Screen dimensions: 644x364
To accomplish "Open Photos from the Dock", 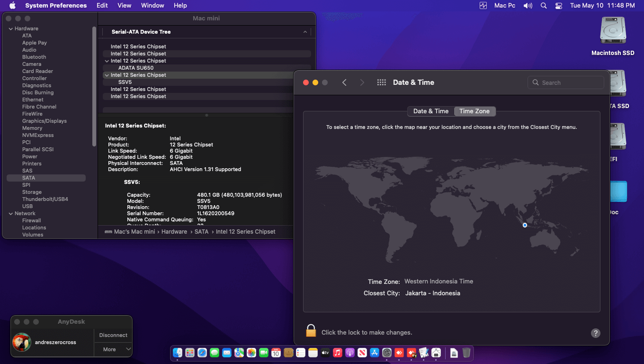I will tap(251, 353).
